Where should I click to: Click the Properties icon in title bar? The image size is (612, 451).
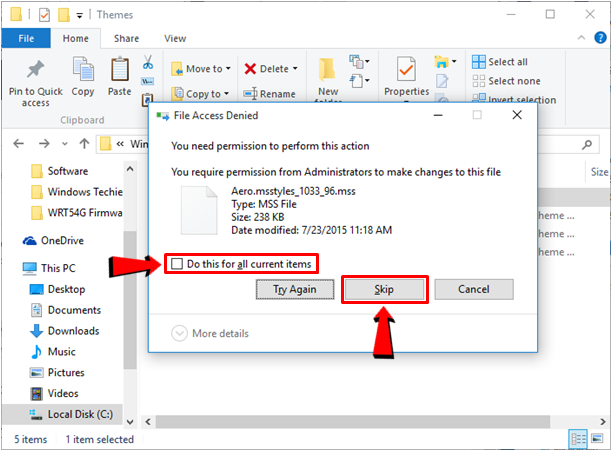pyautogui.click(x=44, y=15)
